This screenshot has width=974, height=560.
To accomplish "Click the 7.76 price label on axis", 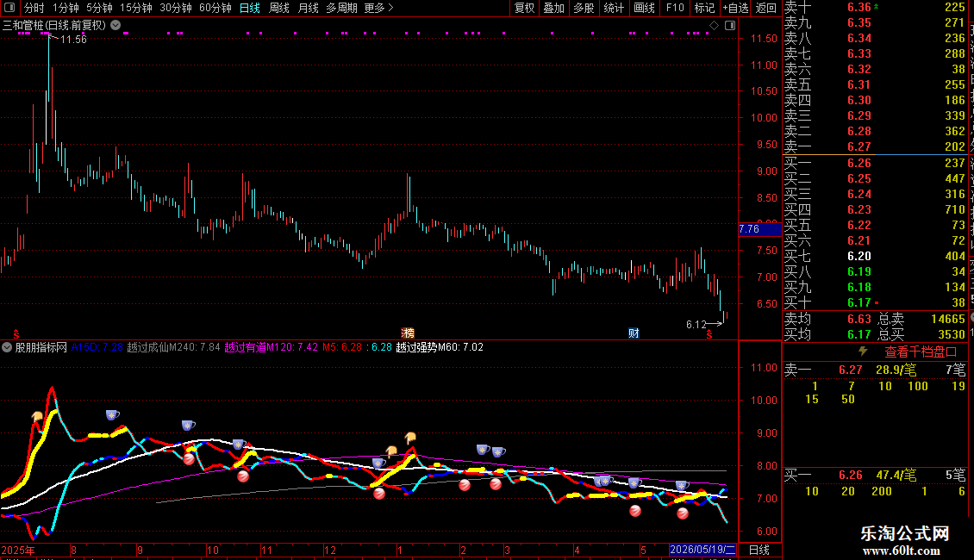I will tap(759, 229).
